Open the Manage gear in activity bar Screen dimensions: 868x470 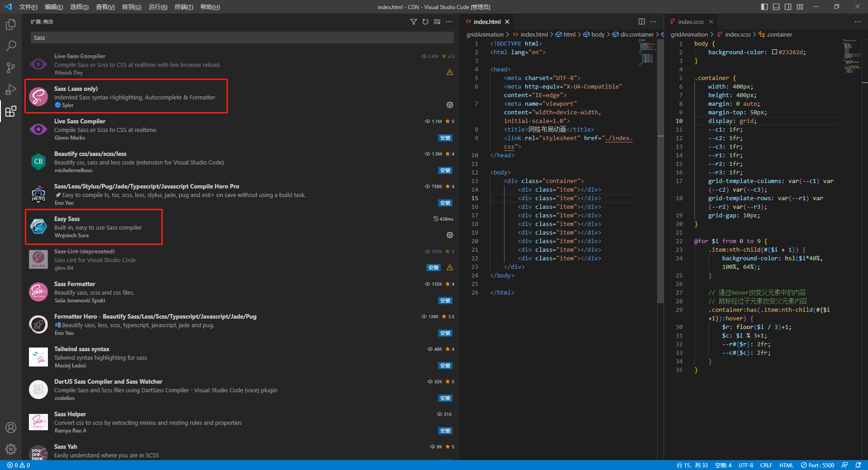click(11, 449)
